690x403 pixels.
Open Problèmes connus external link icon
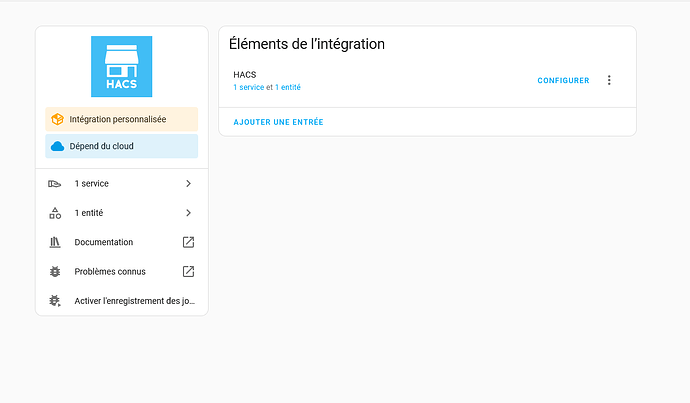188,271
